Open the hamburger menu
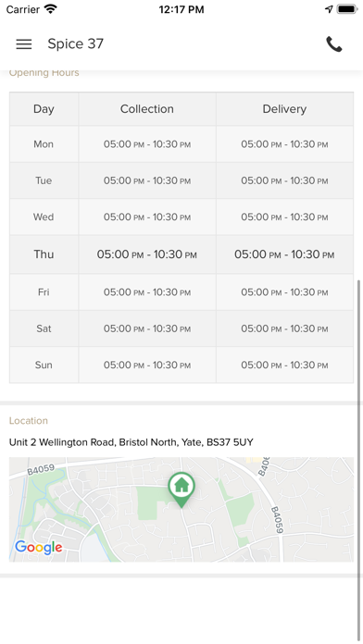This screenshot has height=644, width=363. 24,43
